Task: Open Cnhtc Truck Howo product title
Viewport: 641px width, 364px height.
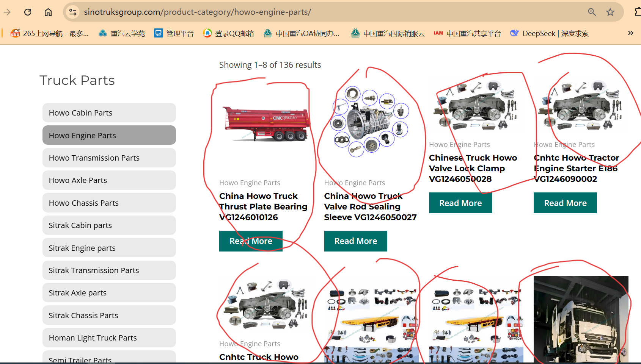Action: point(259,357)
